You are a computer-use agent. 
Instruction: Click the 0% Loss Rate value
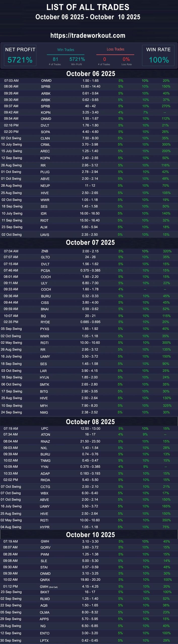[126, 59]
